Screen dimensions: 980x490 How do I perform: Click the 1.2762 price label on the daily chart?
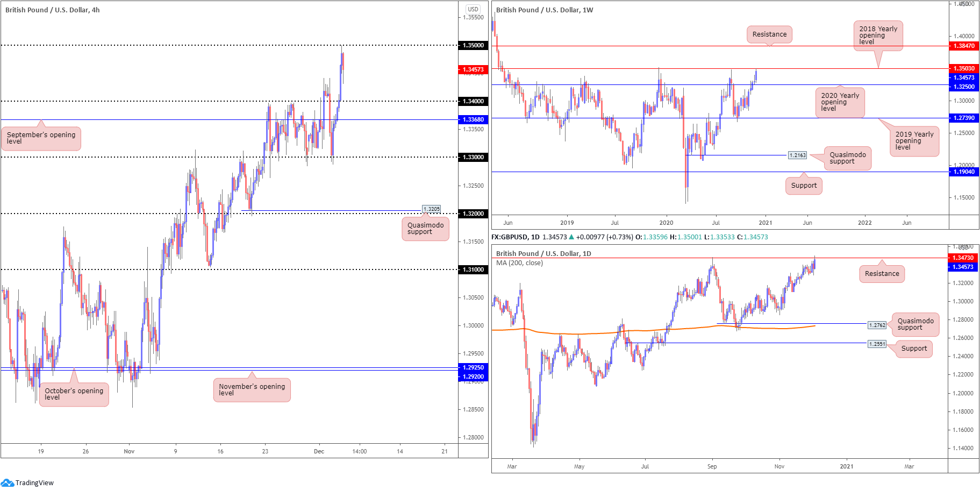877,325
